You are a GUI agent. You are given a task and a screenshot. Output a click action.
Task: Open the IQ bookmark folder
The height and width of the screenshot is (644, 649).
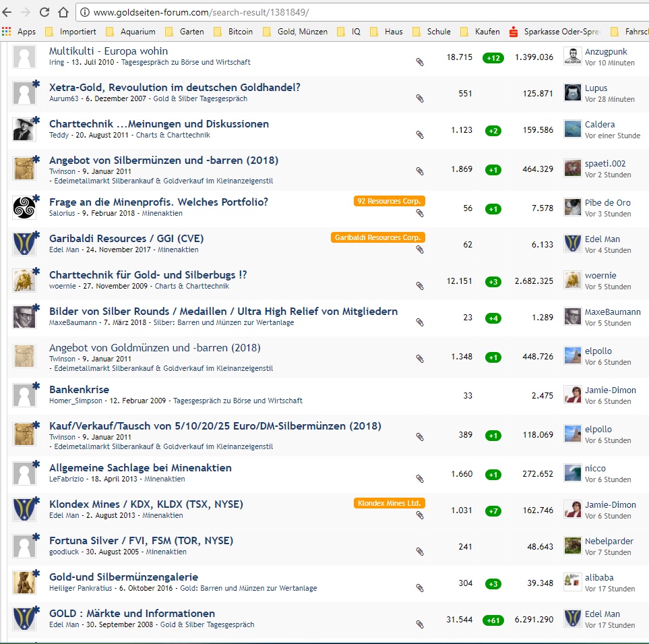click(x=349, y=32)
